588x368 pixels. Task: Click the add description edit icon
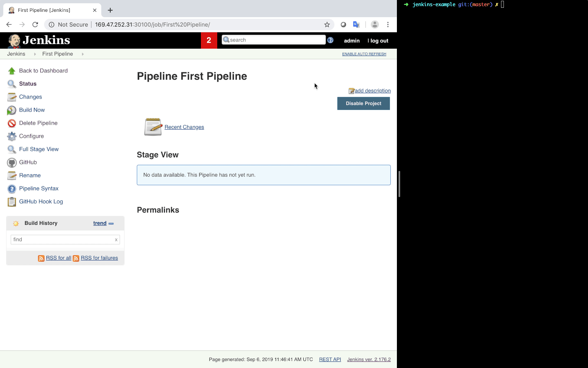(351, 91)
